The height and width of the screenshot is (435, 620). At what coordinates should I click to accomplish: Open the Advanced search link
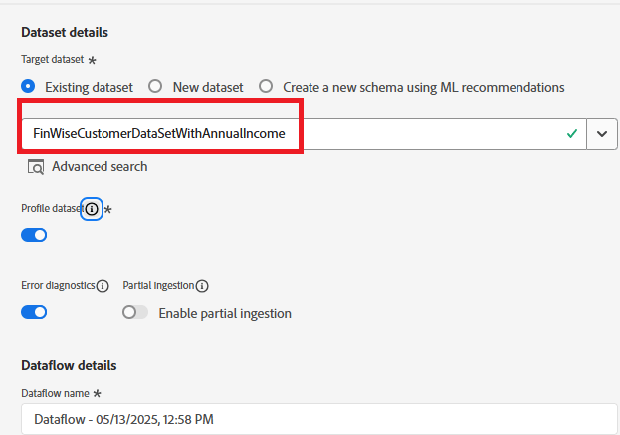click(100, 167)
